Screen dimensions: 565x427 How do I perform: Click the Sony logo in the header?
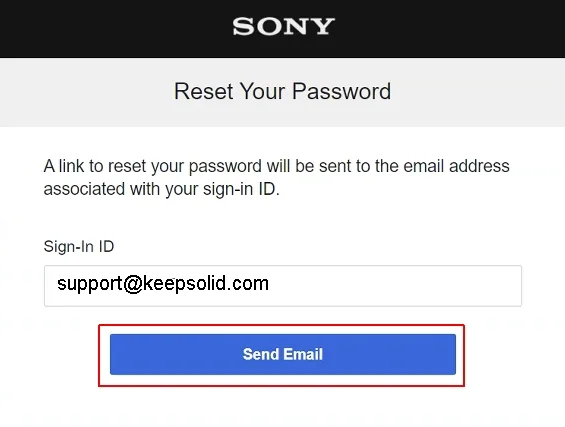click(x=283, y=26)
